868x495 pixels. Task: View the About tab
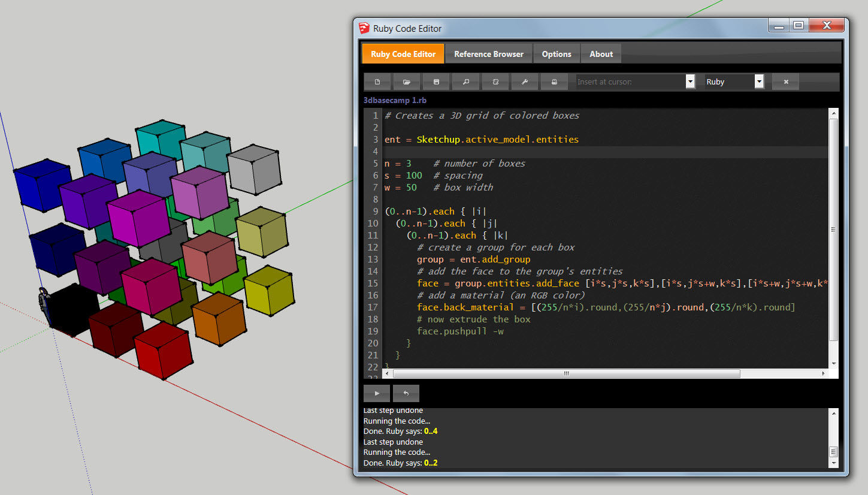(x=601, y=53)
